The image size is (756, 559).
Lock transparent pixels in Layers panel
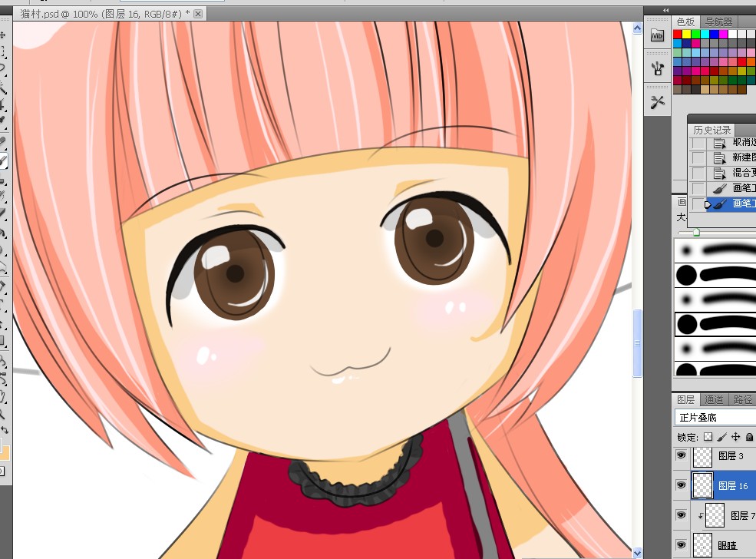coord(708,437)
